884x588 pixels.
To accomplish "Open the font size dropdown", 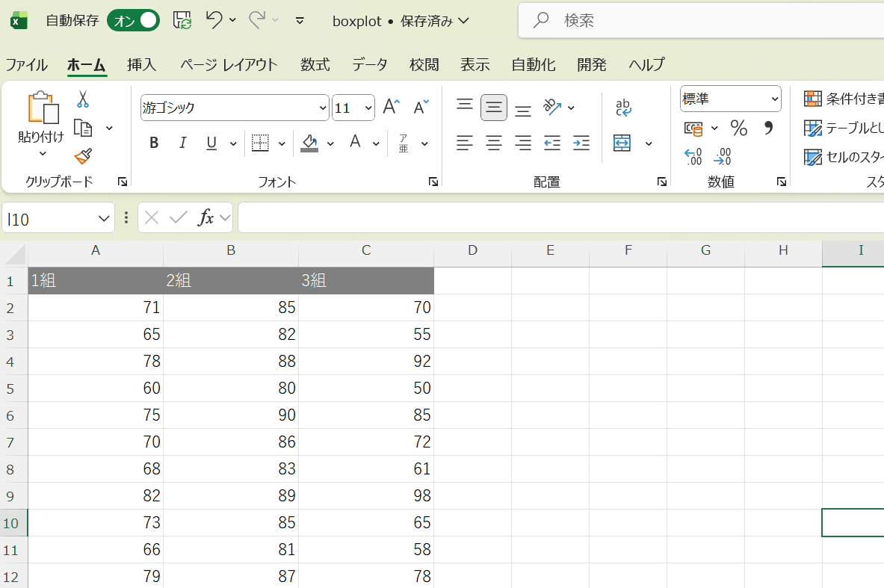I will (x=367, y=108).
